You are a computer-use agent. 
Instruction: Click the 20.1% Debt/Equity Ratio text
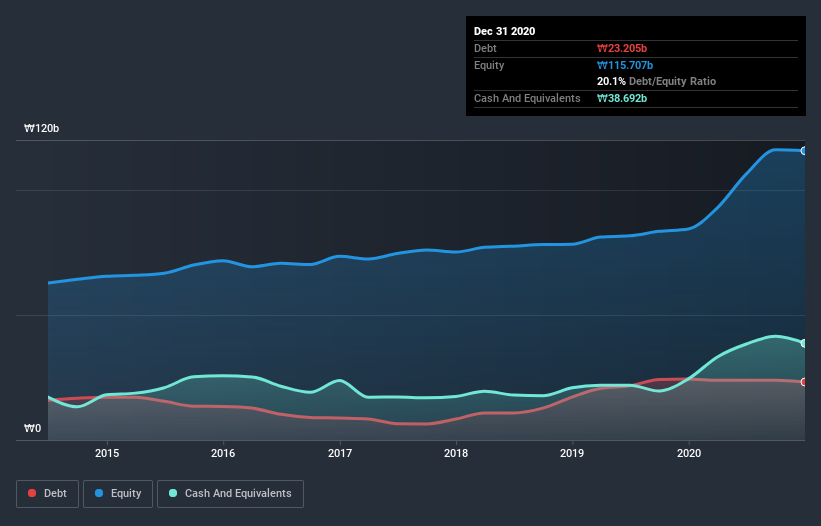(x=657, y=81)
